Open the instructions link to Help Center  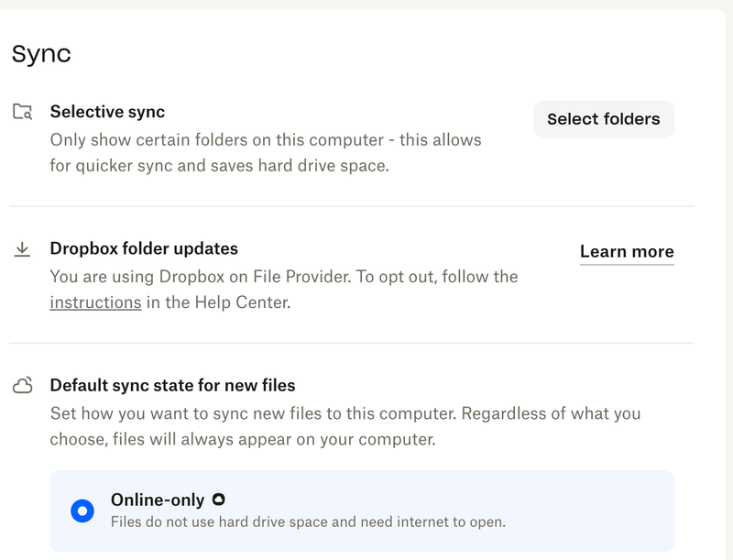(x=95, y=302)
